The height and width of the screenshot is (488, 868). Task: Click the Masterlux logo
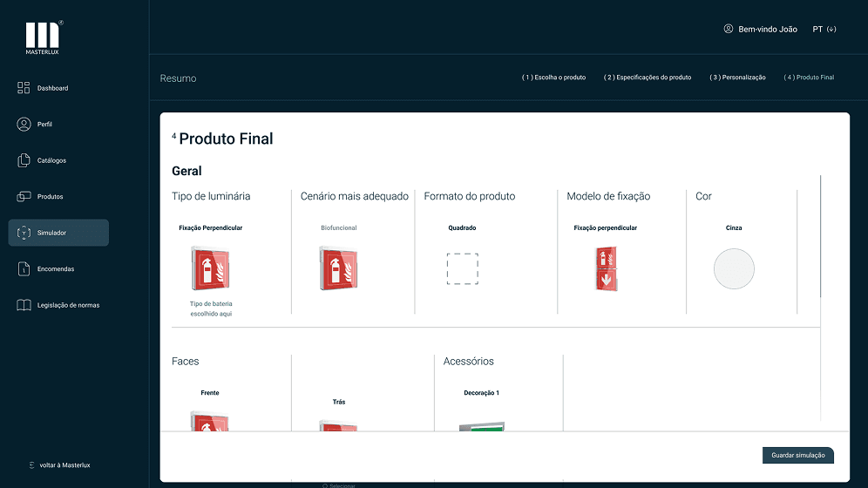pyautogui.click(x=43, y=38)
